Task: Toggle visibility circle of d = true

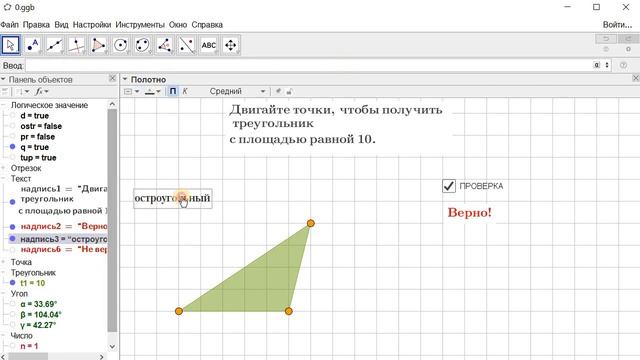Action: [x=13, y=116]
